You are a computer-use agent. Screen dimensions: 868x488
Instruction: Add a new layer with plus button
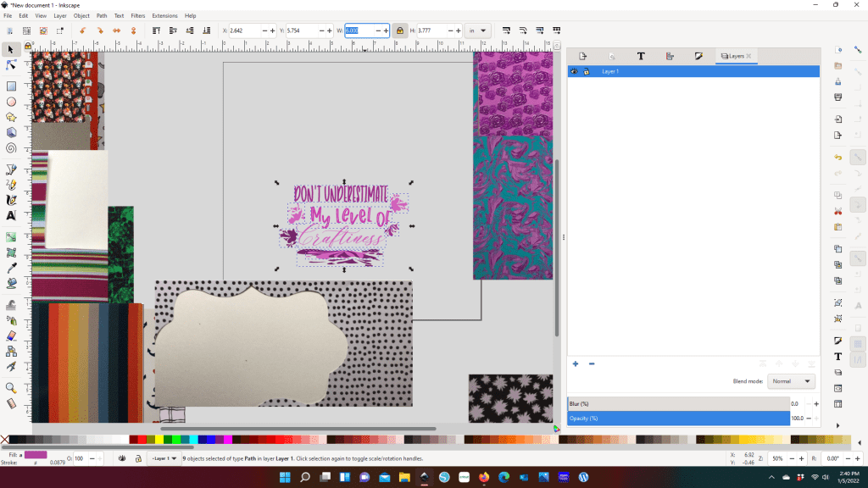click(x=576, y=363)
